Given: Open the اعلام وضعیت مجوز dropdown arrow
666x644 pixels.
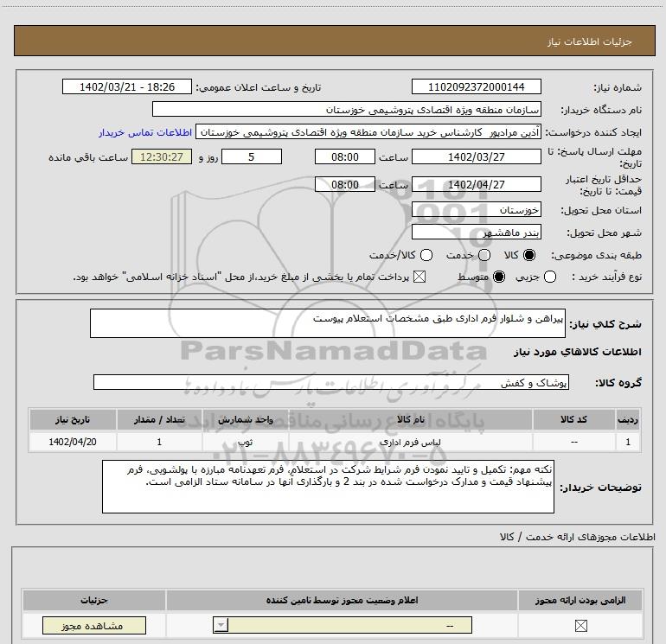Looking at the screenshot, I should pyautogui.click(x=221, y=625).
